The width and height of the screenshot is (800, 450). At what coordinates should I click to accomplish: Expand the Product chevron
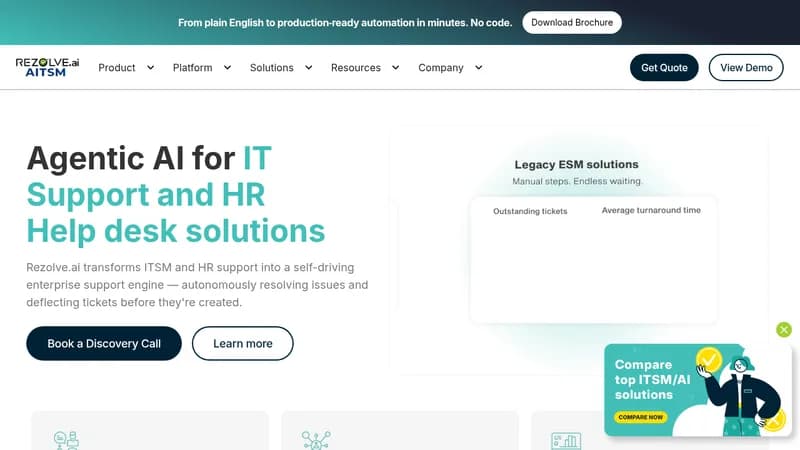click(x=151, y=67)
